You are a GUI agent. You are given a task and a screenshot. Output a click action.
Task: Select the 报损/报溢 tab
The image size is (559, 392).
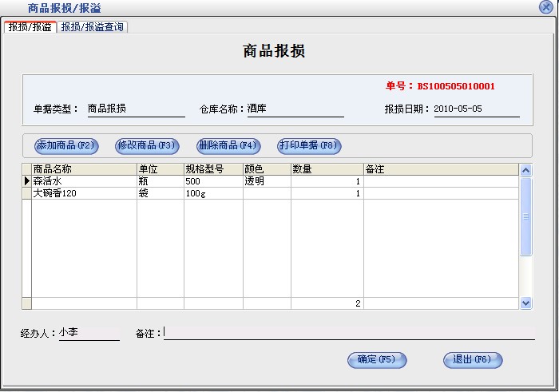tap(30, 27)
